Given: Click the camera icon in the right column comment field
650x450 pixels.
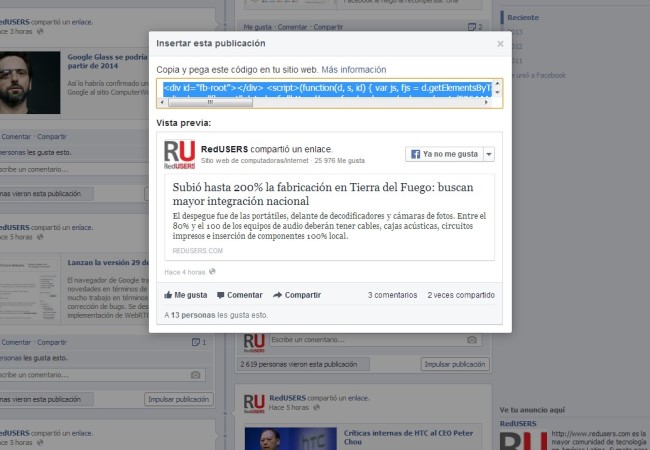Looking at the screenshot, I should coord(472,340).
